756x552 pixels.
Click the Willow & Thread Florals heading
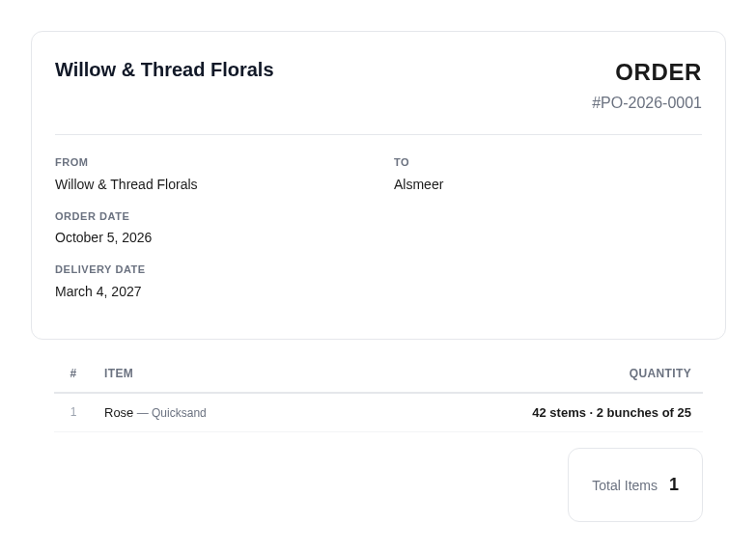tap(164, 69)
